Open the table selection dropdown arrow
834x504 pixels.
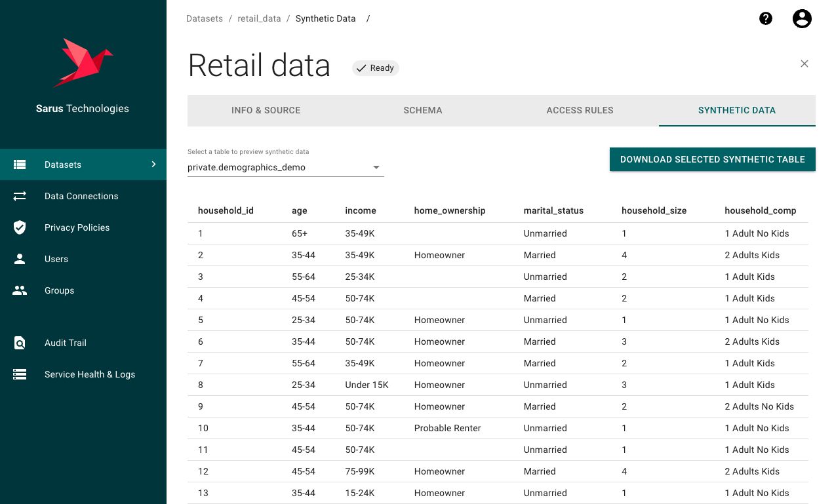[x=376, y=168]
